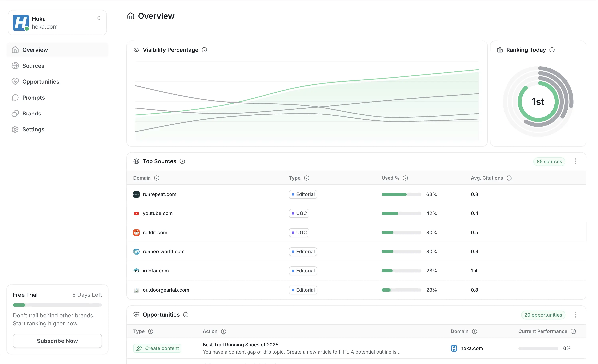Toggle the eye icon beside Visibility Percentage
The image size is (598, 364).
click(x=136, y=50)
